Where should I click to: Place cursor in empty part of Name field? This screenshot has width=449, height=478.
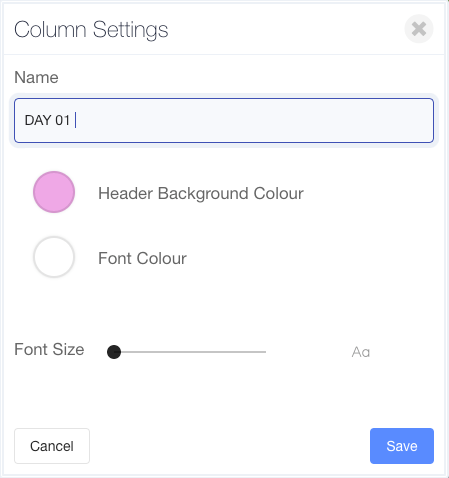point(253,120)
